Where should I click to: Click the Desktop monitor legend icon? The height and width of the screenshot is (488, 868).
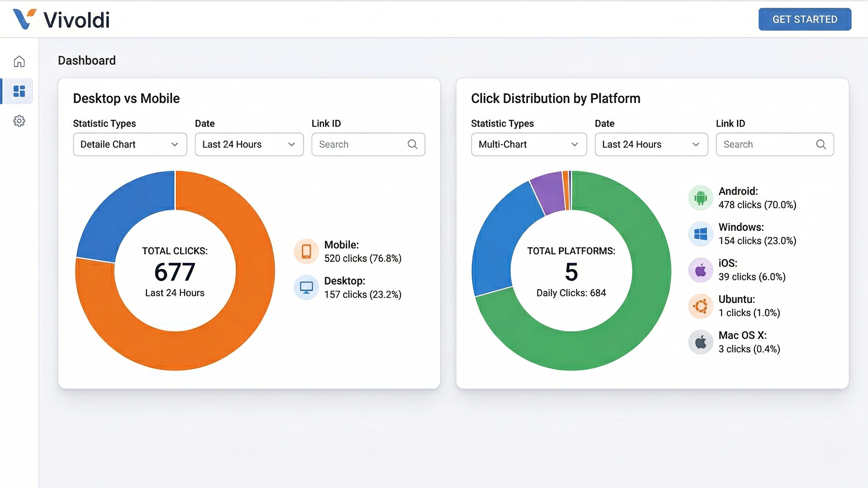coord(306,287)
